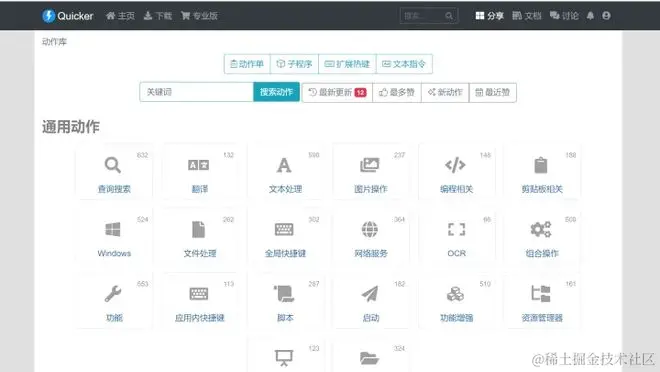660x372 pixels.
Task: Click the 应用内快捷键 category label
Action: (x=200, y=318)
